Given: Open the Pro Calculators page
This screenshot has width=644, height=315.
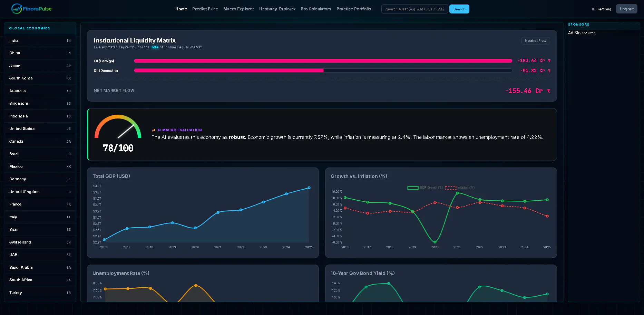Looking at the screenshot, I should click(x=316, y=9).
